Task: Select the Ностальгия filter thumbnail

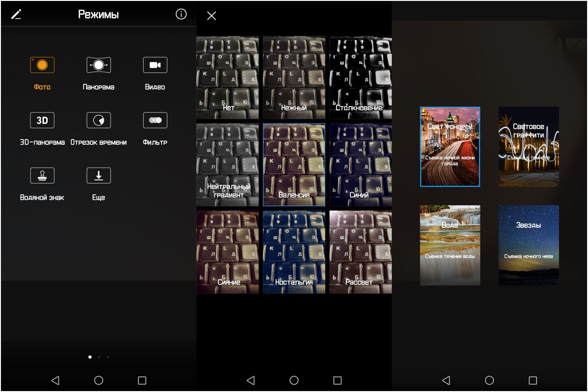Action: click(294, 252)
